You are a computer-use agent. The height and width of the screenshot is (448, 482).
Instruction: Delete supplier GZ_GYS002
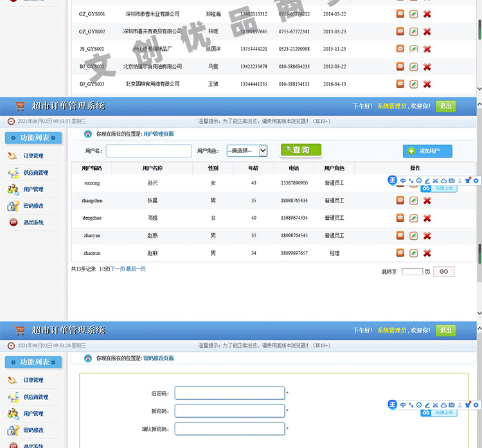(x=427, y=31)
